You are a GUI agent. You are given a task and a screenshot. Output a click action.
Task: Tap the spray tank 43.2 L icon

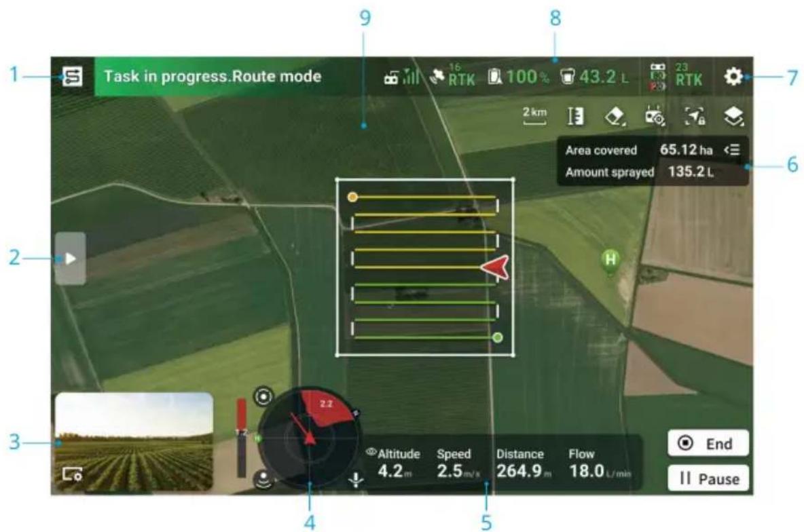pos(593,77)
